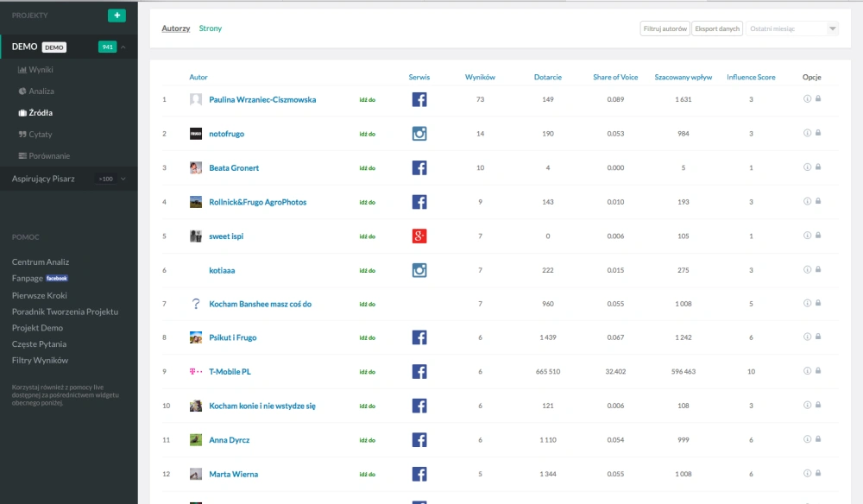Click info icon in Marta Wierna row
The width and height of the screenshot is (863, 504).
808,473
